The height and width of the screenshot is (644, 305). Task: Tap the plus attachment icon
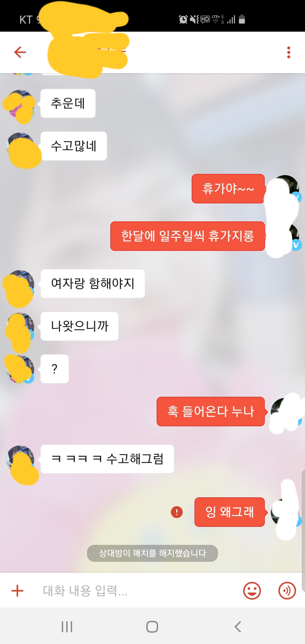tap(17, 591)
